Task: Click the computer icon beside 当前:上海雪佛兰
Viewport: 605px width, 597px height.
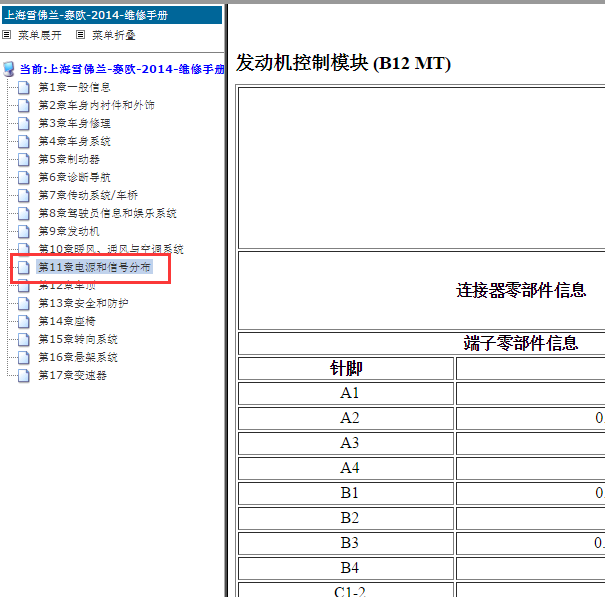Action: (9, 69)
